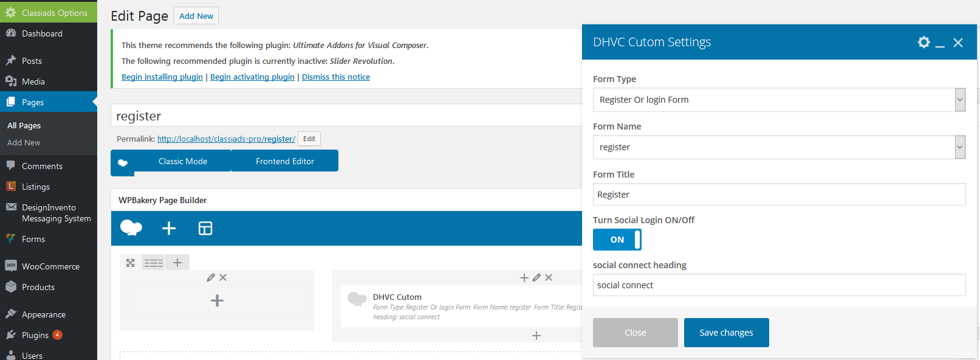Viewport: 980px width, 360px height.
Task: Click the page title field containing register
Action: click(346, 116)
